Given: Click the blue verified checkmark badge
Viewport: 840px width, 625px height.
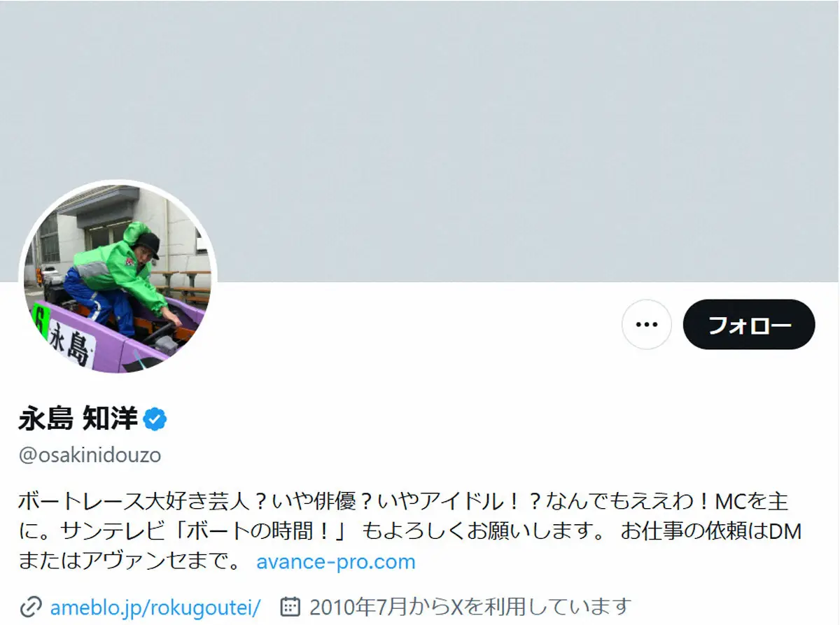Looking at the screenshot, I should 155,420.
